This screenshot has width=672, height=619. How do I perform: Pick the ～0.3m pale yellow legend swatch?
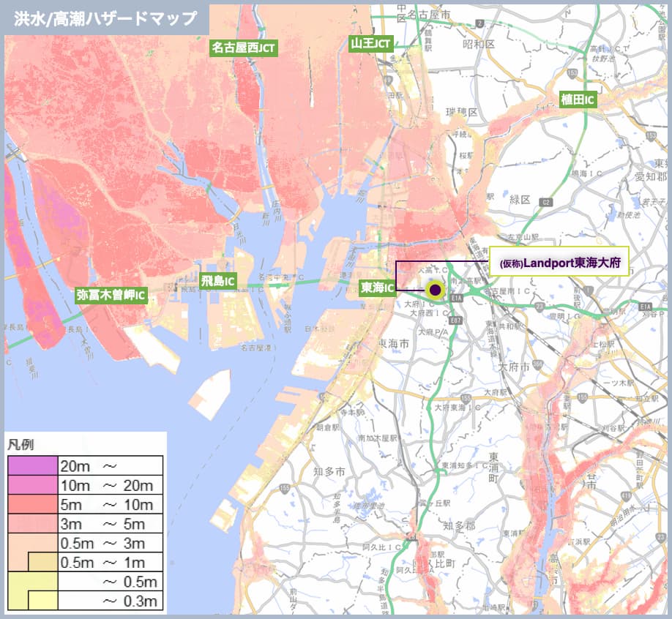pos(42,601)
